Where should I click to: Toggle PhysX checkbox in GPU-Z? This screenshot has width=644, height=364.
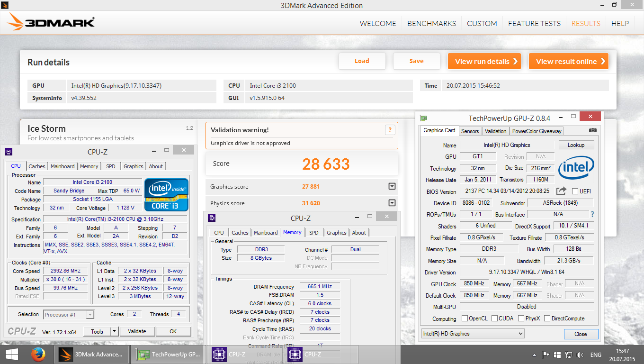point(521,318)
